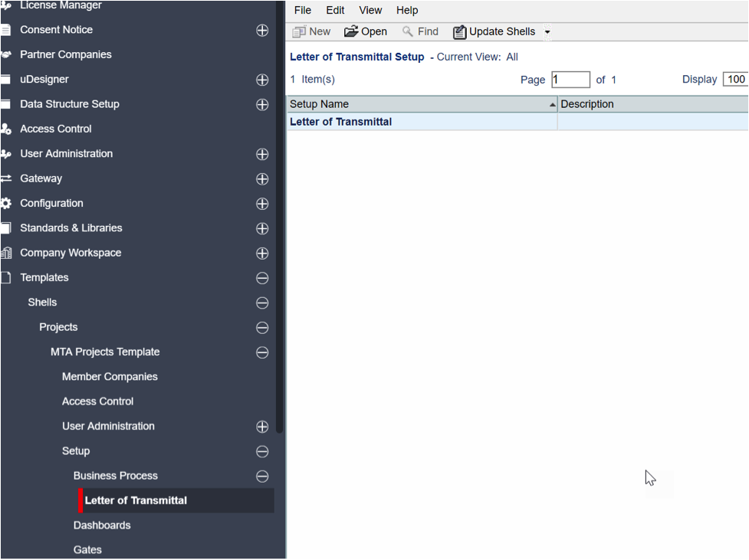The height and width of the screenshot is (560, 749).
Task: Expand the Company Workspace node
Action: click(262, 254)
